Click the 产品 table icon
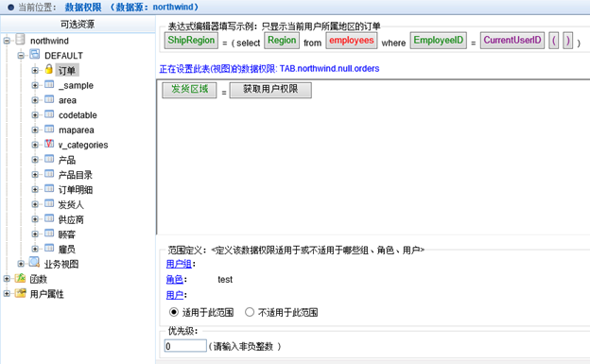The height and width of the screenshot is (364, 590). [x=49, y=159]
